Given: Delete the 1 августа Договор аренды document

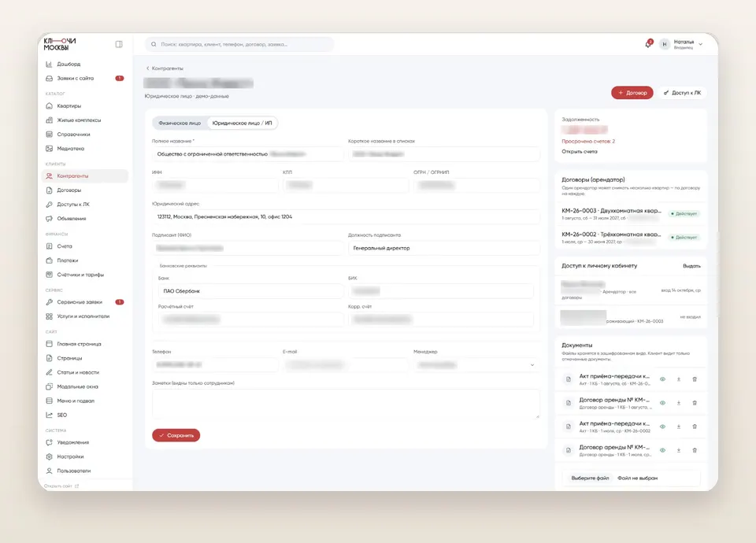Looking at the screenshot, I should (x=695, y=403).
